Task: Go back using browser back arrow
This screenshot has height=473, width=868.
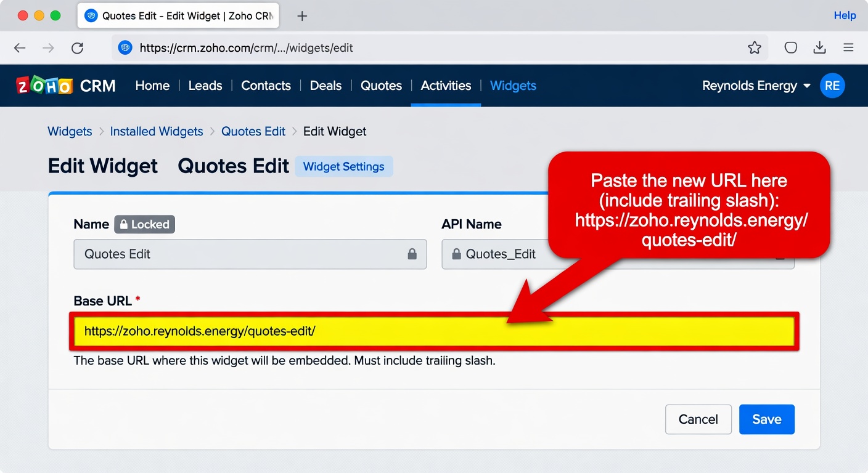Action: point(20,48)
